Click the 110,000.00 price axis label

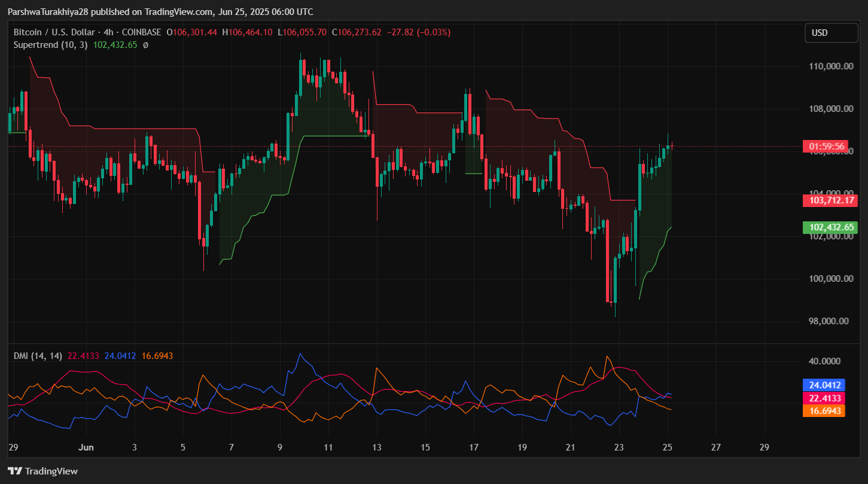pos(831,66)
